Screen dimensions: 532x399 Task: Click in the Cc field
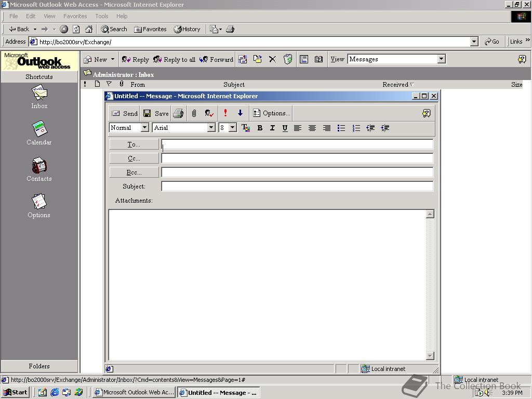click(x=297, y=158)
